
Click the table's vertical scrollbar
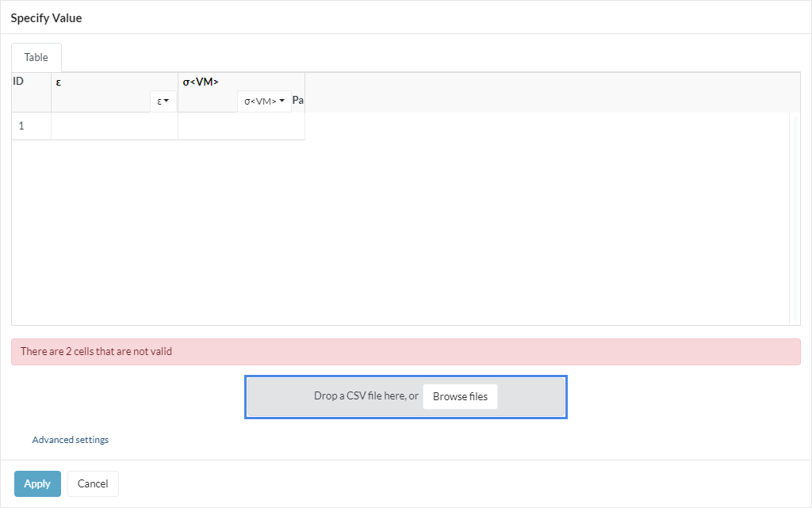click(795, 218)
